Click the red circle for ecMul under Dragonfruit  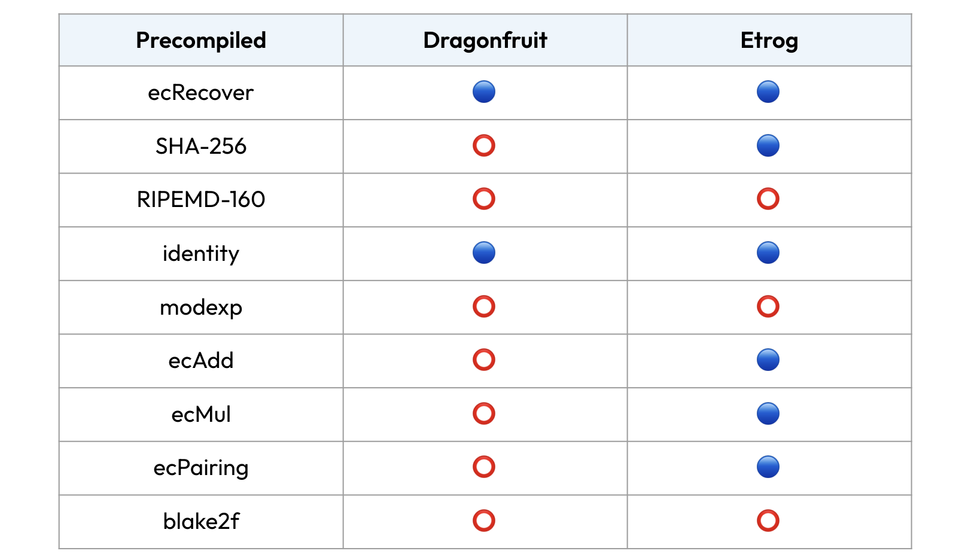pyautogui.click(x=484, y=413)
